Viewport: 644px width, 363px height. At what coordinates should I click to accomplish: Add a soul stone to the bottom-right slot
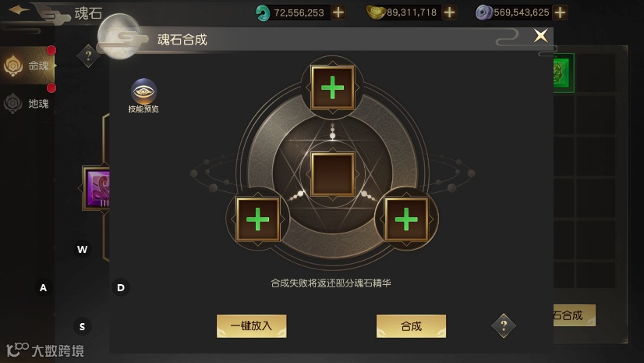(x=406, y=219)
